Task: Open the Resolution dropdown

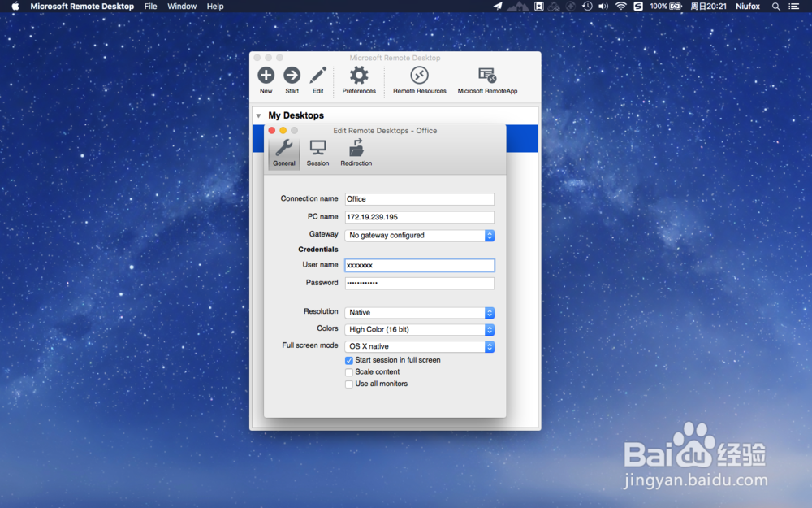Action: click(x=420, y=313)
